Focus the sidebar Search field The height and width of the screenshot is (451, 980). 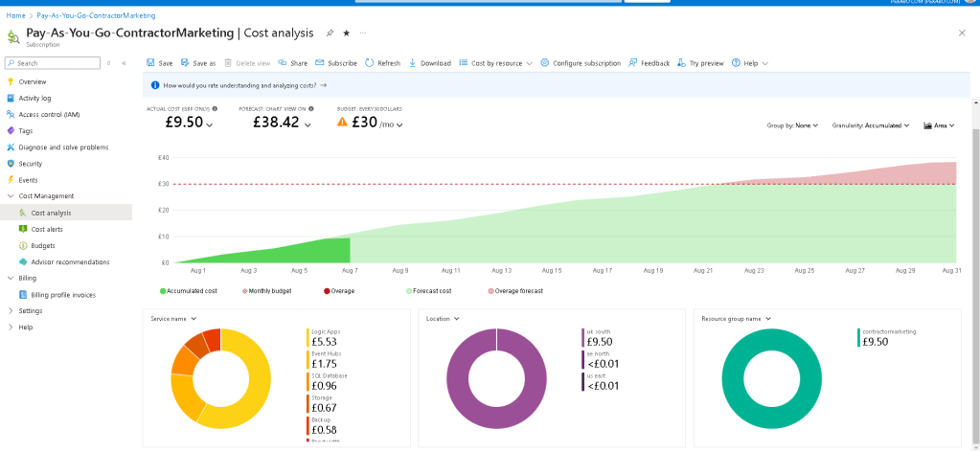point(53,63)
